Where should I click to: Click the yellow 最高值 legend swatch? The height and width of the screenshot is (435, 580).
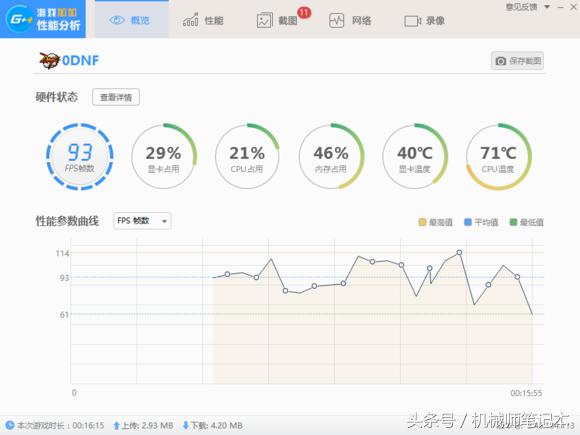[x=422, y=222]
